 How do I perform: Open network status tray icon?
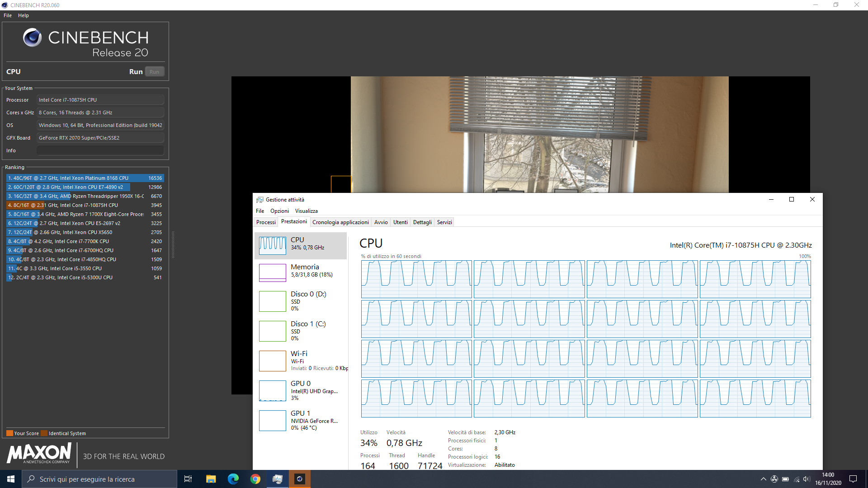tap(797, 479)
